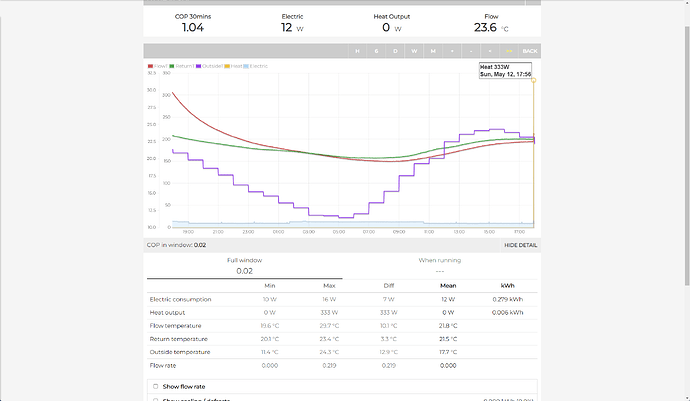Collapse stats with HIDE DETAIL
Viewport: 690px width, 401px height.
click(x=520, y=244)
